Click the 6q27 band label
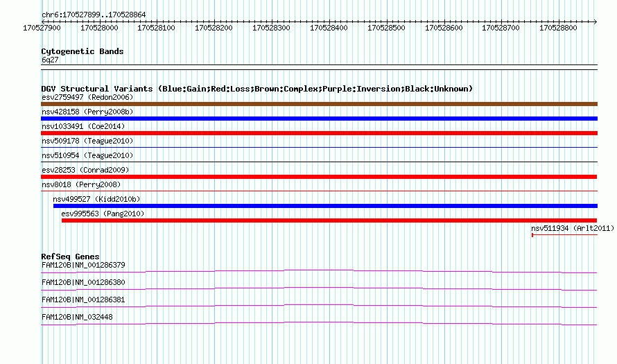 [50, 60]
